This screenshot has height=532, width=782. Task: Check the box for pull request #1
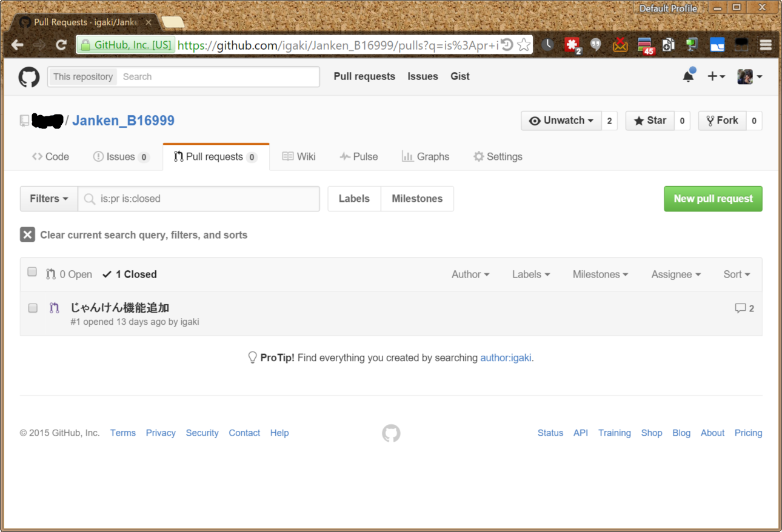[33, 308]
